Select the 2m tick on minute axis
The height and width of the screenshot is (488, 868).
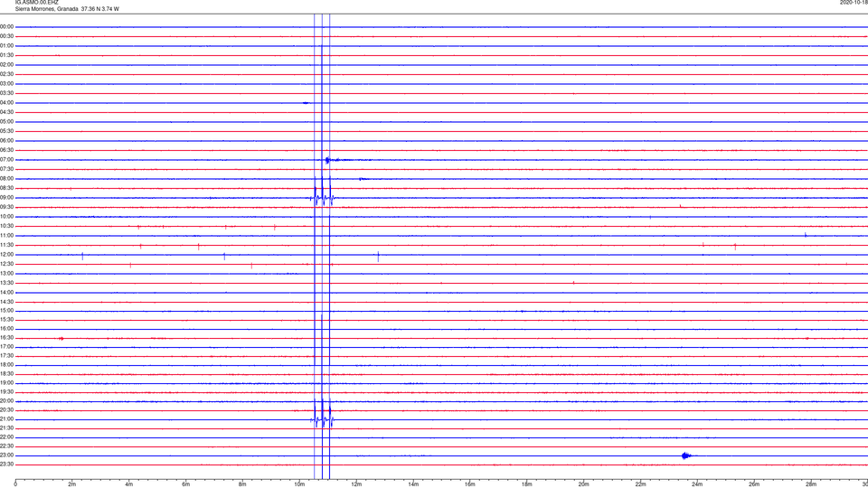[72, 484]
